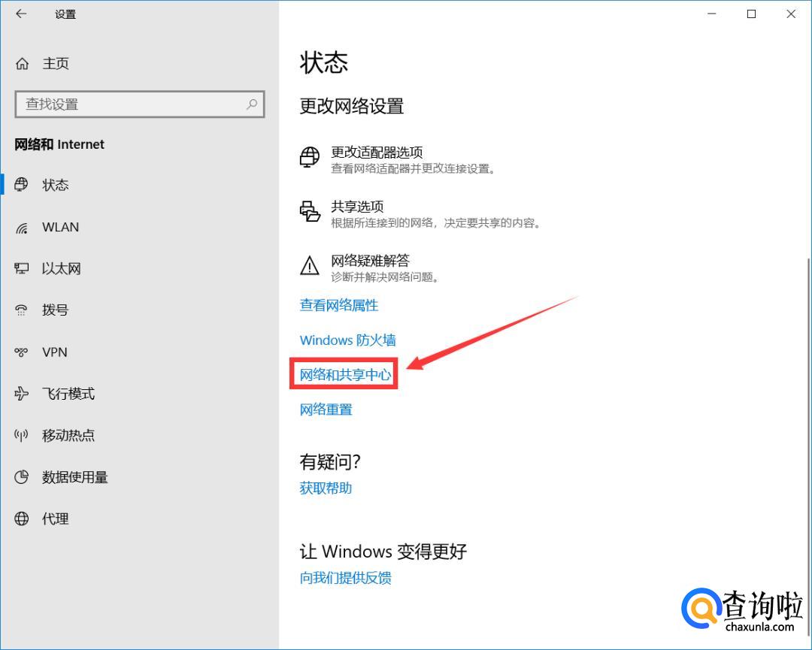812x650 pixels.
Task: Click 诊断并解决网络问题 description text
Action: pyautogui.click(x=385, y=277)
